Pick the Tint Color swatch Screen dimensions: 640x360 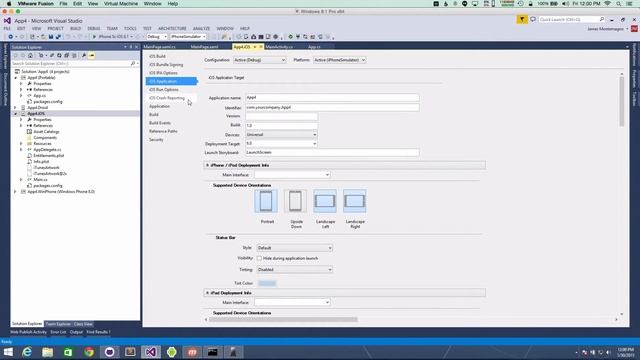[267, 283]
